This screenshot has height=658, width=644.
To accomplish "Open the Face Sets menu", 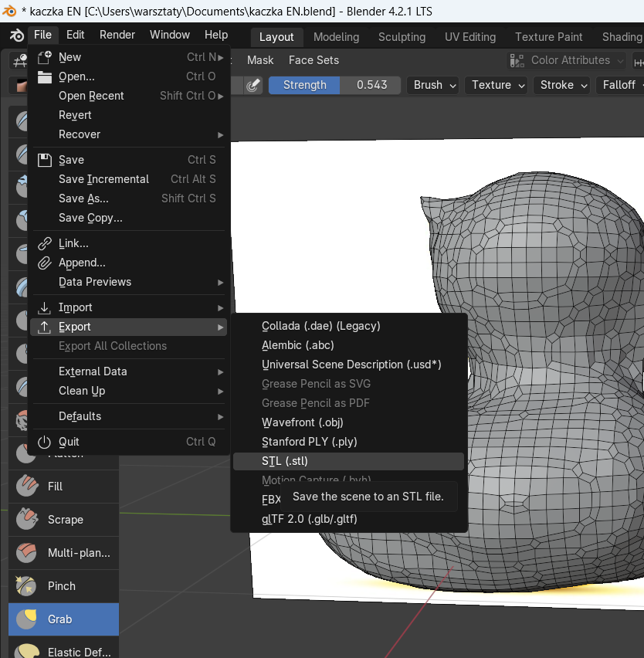I will [314, 60].
